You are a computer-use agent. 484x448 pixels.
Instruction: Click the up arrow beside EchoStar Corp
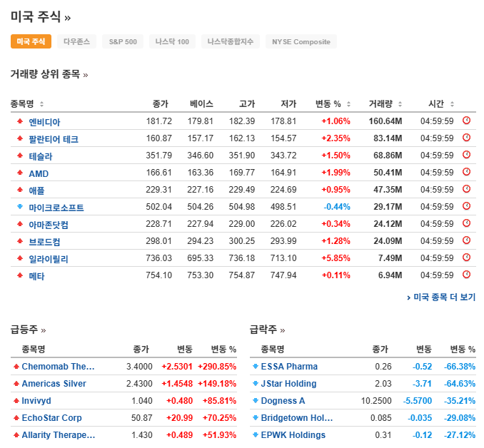coord(16,418)
